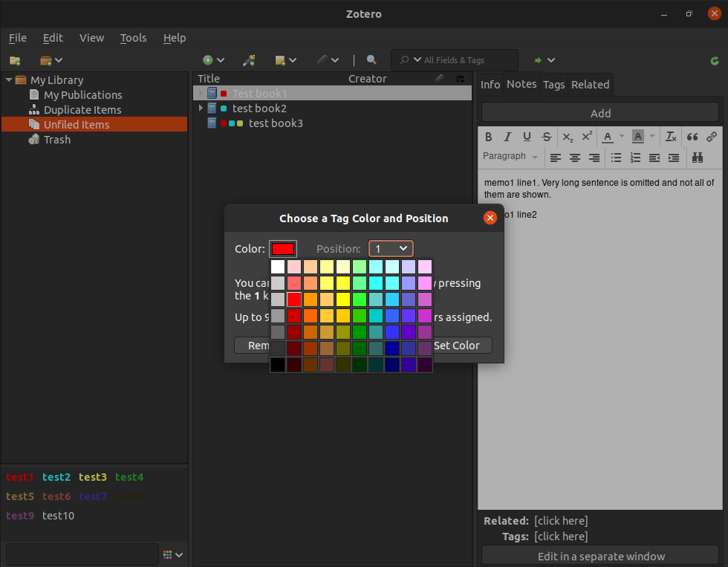The width and height of the screenshot is (728, 567).
Task: Click the Set Color button
Action: pos(457,346)
